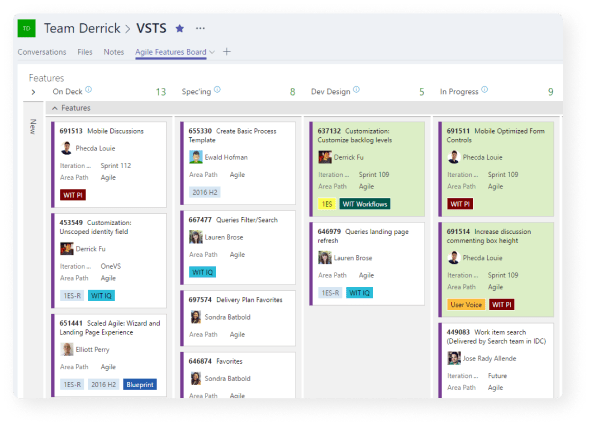The width and height of the screenshot is (590, 426).
Task: Show info for Dev Design column
Action: (x=356, y=90)
